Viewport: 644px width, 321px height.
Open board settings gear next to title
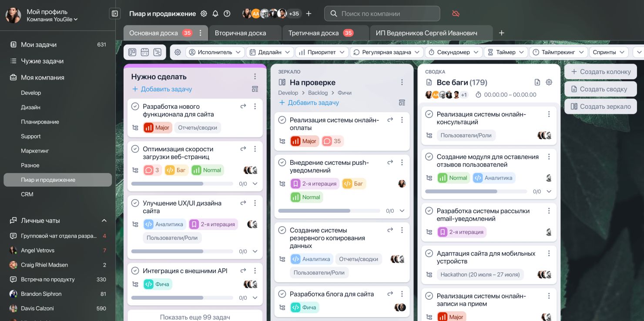(204, 13)
